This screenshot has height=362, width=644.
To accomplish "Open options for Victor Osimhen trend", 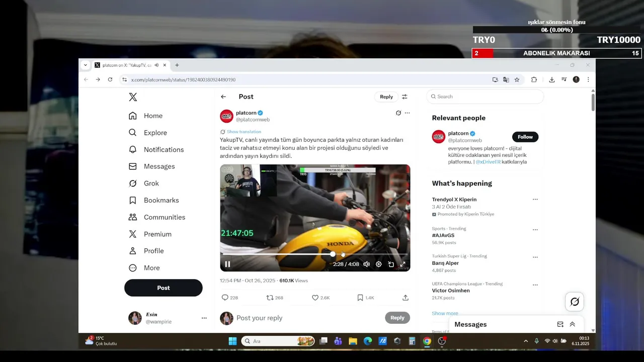I will pos(535,285).
